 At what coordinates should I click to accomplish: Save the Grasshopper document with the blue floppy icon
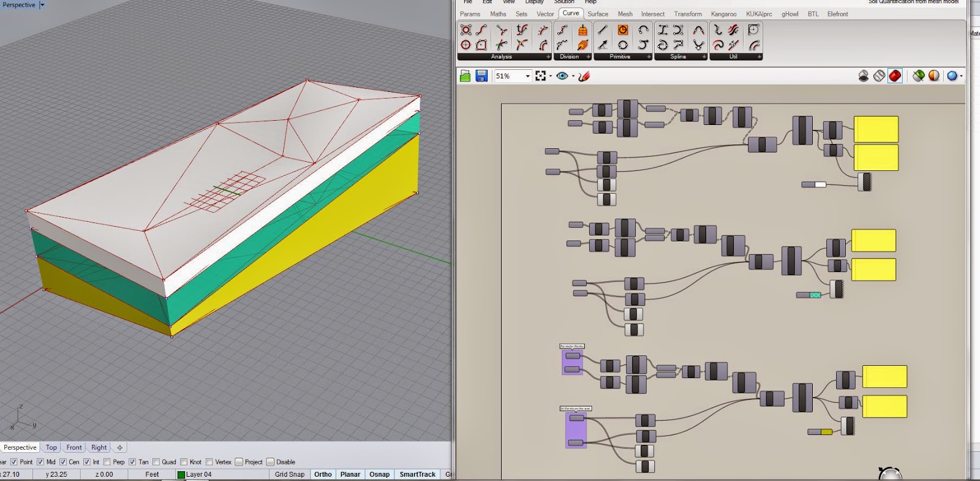click(x=481, y=76)
